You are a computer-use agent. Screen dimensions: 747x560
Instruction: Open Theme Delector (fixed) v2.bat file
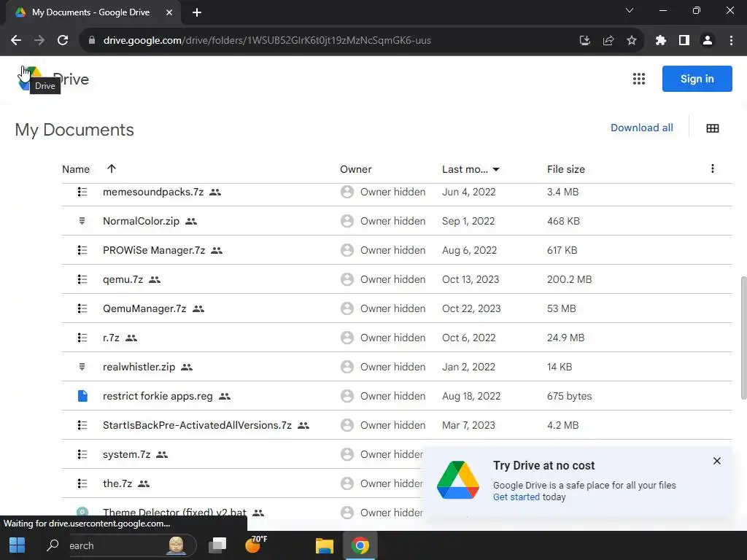tap(174, 513)
